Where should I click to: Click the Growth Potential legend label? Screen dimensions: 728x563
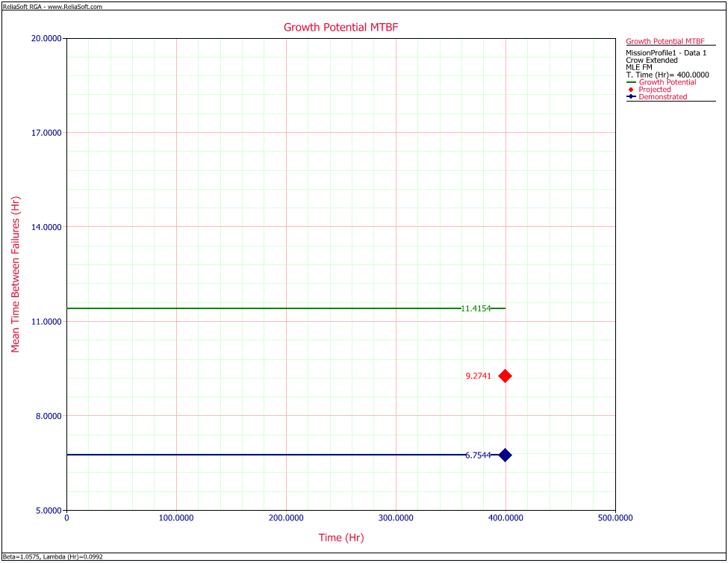tap(668, 82)
